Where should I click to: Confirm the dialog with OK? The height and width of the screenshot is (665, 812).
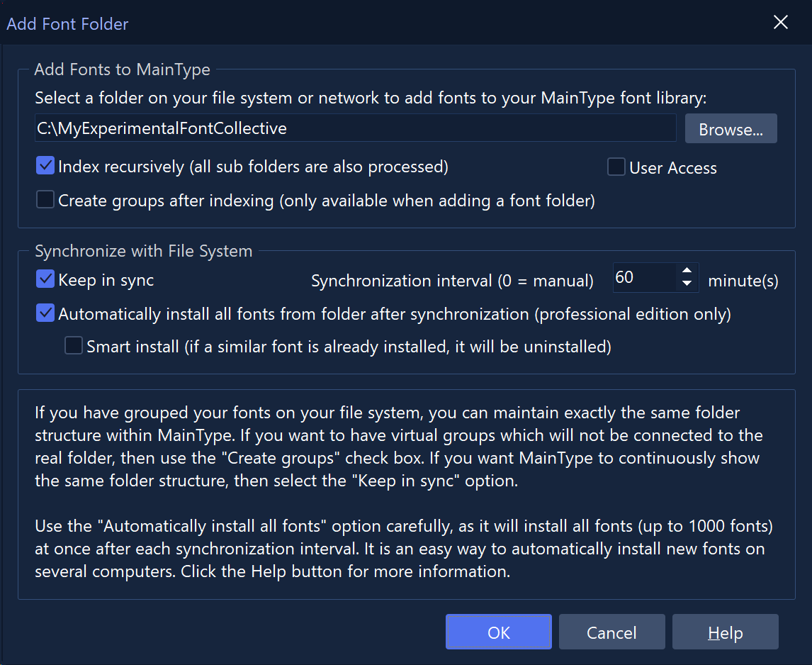click(498, 632)
